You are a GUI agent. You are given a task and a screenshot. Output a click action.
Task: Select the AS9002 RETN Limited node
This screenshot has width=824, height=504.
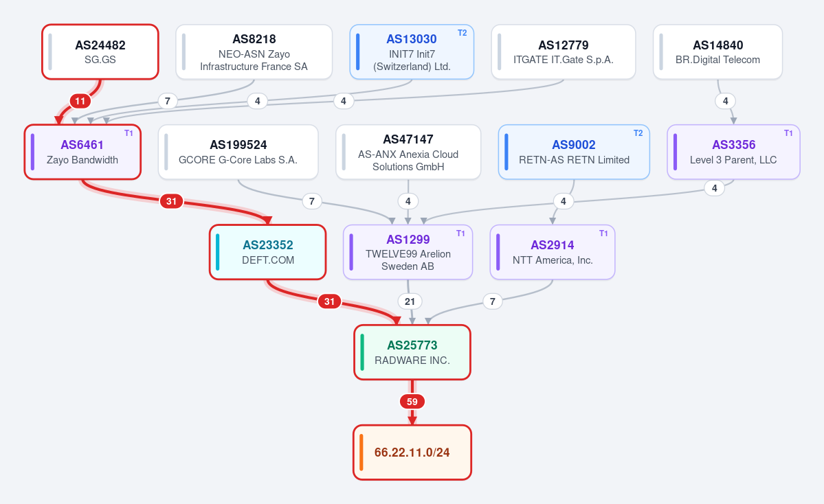point(574,152)
